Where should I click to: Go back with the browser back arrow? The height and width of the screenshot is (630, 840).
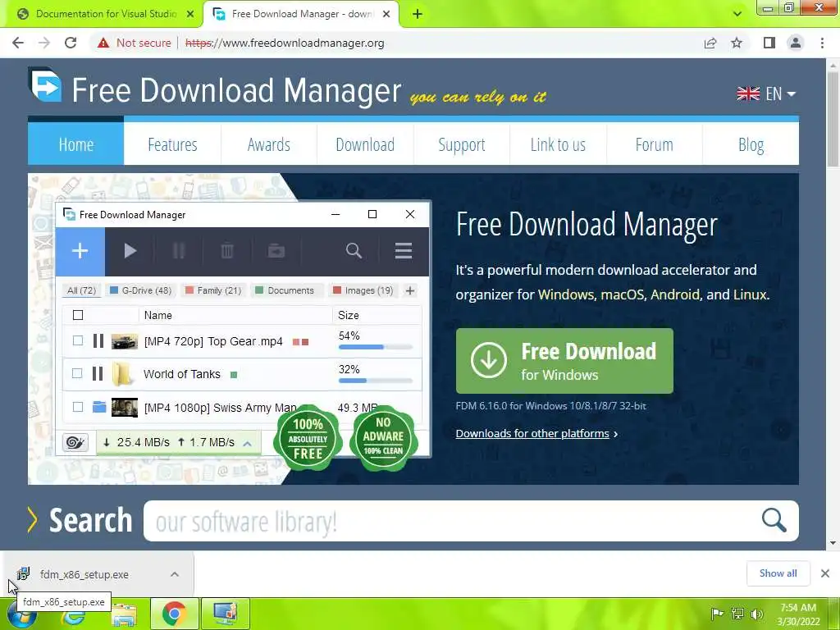(18, 43)
